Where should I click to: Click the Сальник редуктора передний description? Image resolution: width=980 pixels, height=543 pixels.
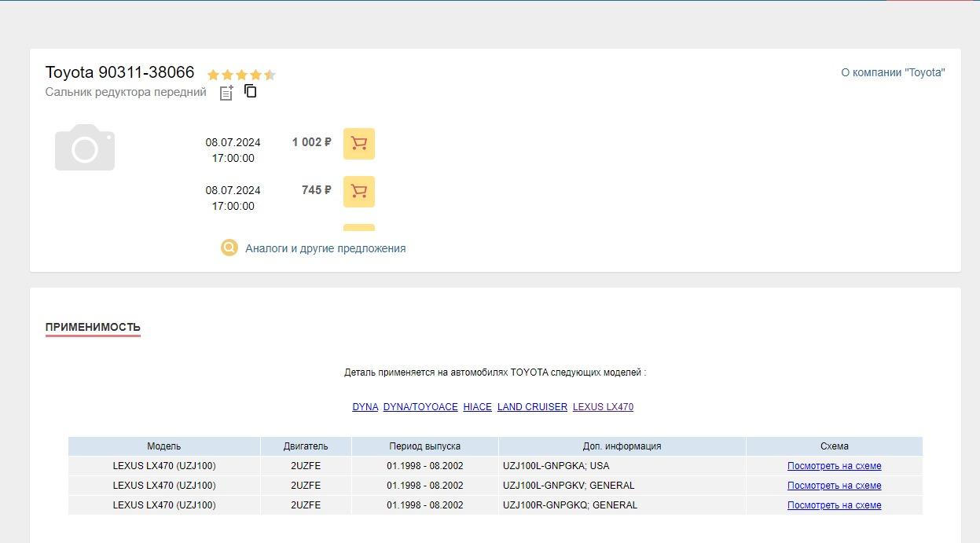point(126,92)
